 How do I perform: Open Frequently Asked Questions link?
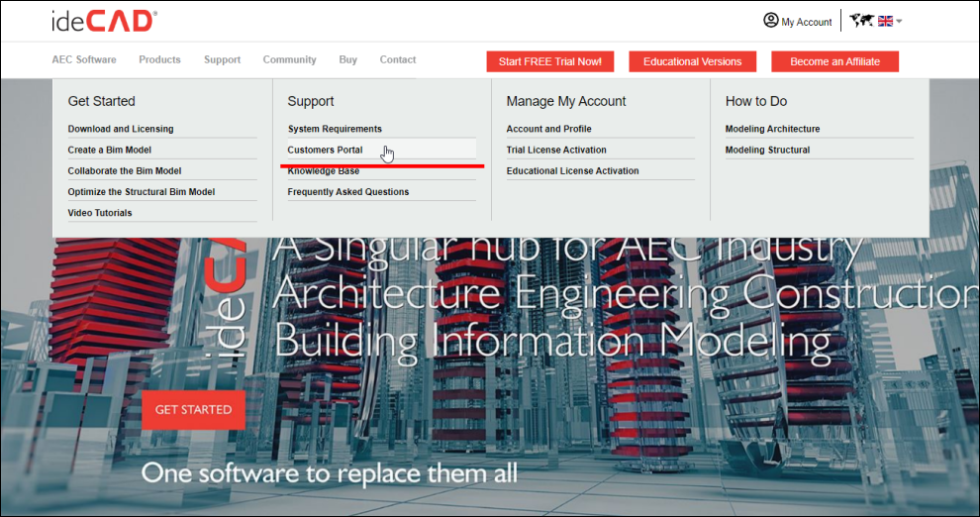click(348, 192)
